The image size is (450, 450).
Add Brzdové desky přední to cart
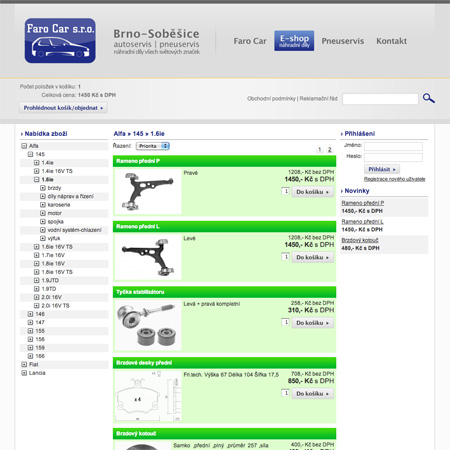(x=312, y=394)
